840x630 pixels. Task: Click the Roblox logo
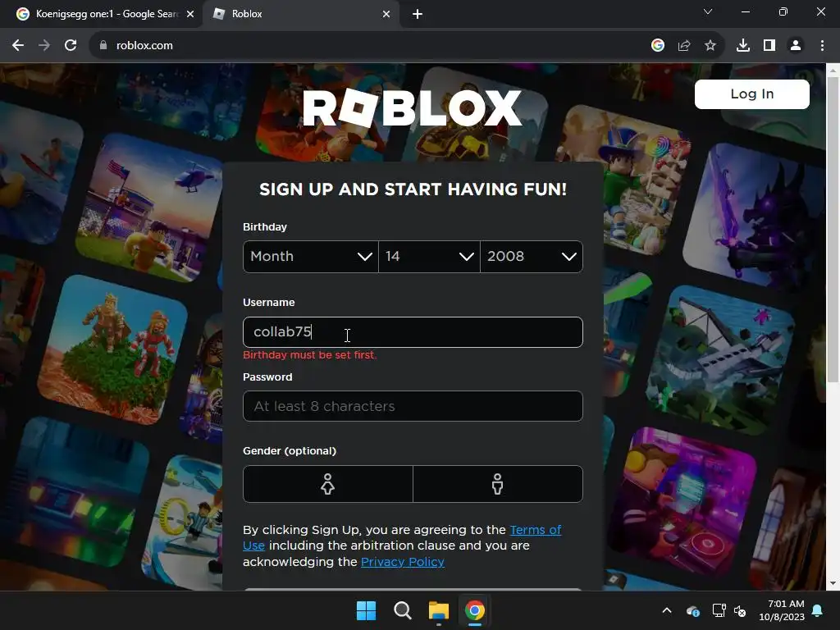click(x=412, y=108)
